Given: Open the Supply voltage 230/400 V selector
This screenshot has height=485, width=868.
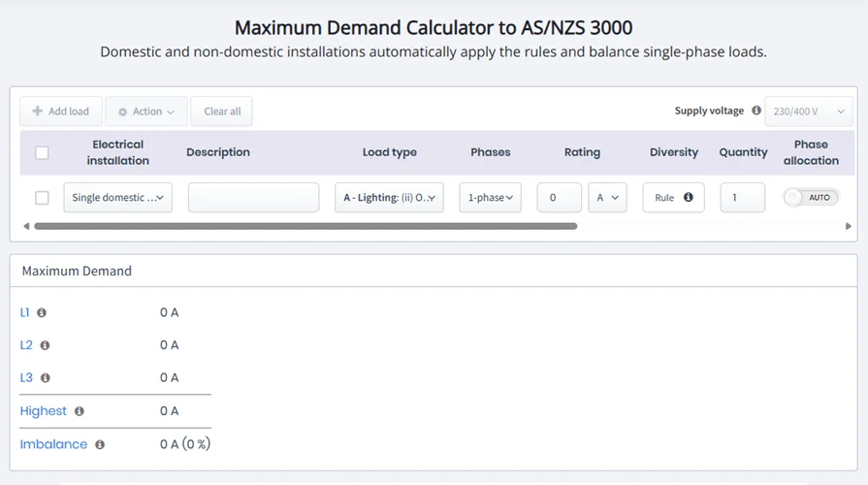Looking at the screenshot, I should tap(809, 112).
